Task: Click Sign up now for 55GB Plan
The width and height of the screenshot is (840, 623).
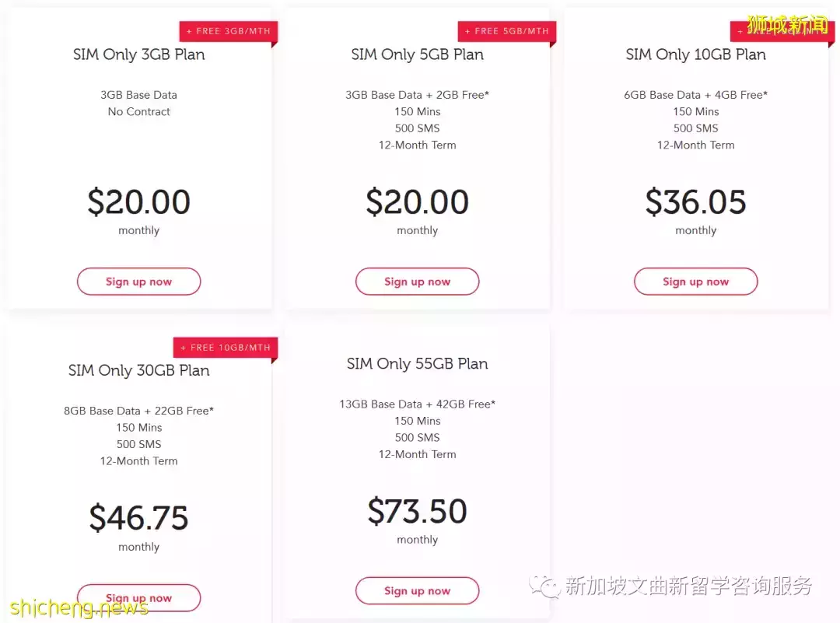Action: (418, 591)
